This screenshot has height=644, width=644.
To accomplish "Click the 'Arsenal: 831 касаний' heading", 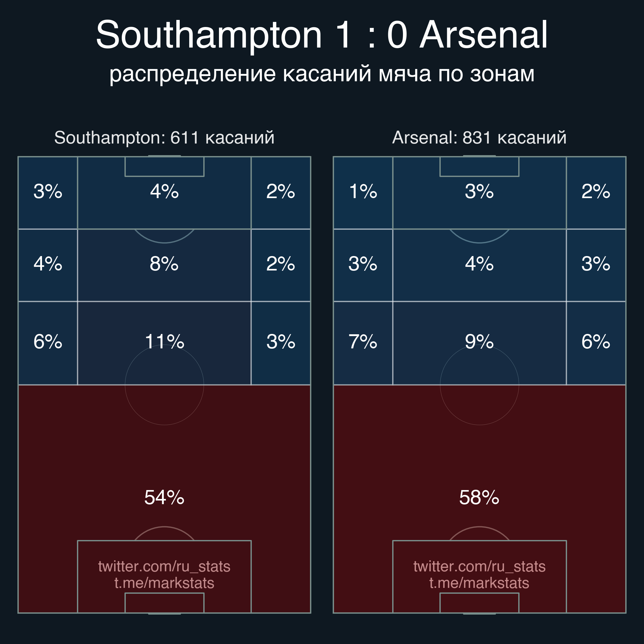I will (479, 138).
